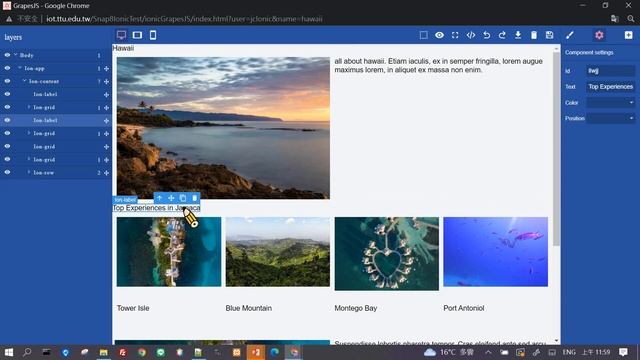Viewport: 640px width, 360px height.
Task: Select the Montego Bay heart-shaped resort image
Action: 387,253
